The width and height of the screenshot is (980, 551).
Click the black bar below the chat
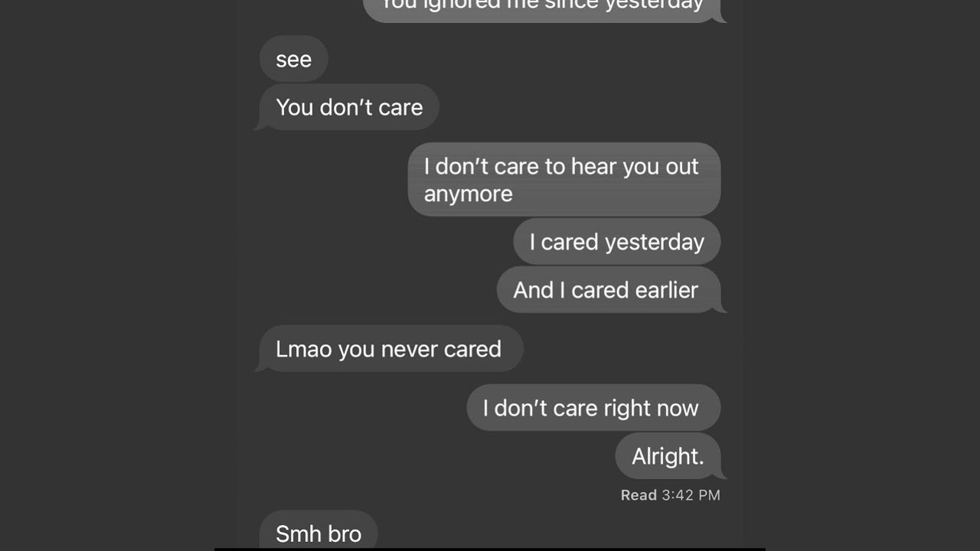tap(490, 549)
